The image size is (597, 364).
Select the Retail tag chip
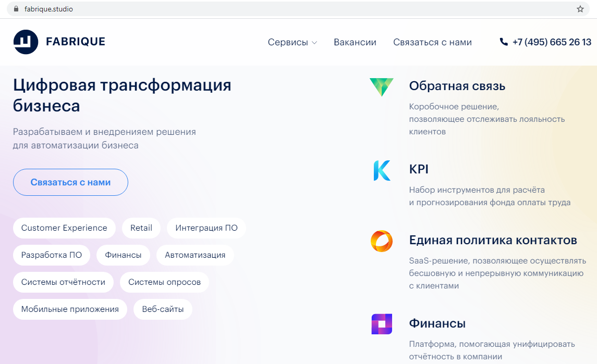point(141,228)
